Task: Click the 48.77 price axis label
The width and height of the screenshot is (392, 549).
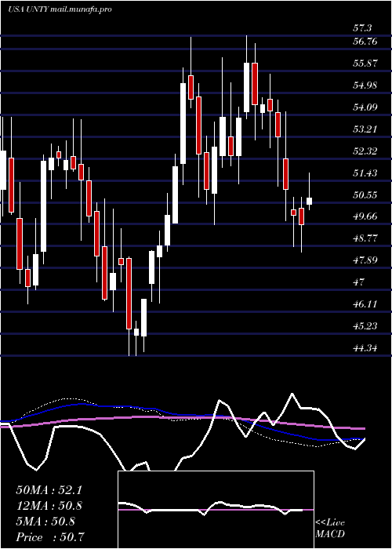Action: pyautogui.click(x=365, y=238)
